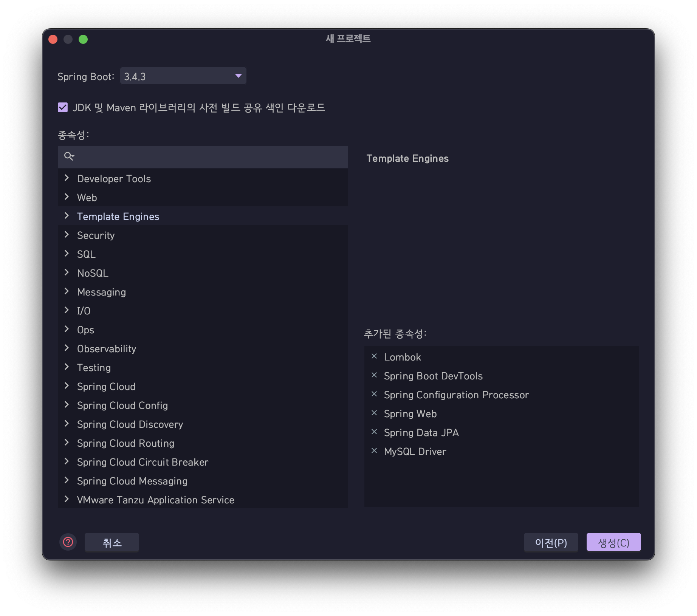697x616 pixels.
Task: Select VMware Tanzu Application Service row
Action: pyautogui.click(x=203, y=499)
